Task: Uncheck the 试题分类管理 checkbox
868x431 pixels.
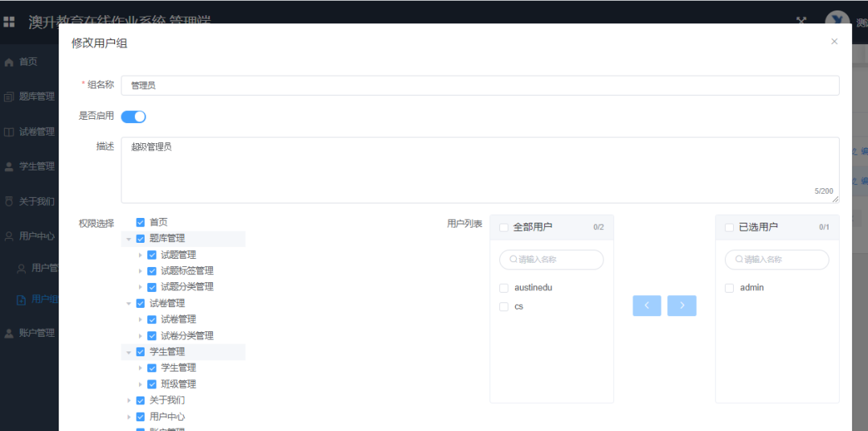Action: click(x=152, y=287)
